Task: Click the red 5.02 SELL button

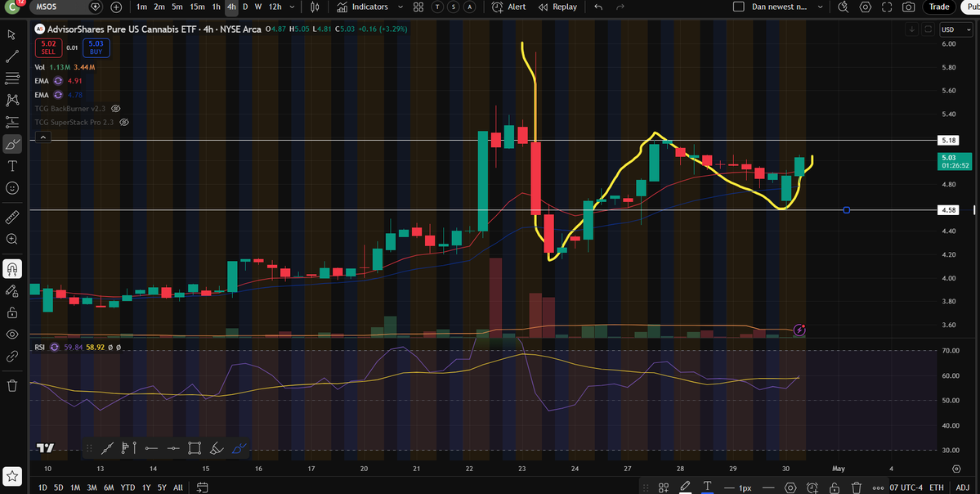Action: click(48, 47)
